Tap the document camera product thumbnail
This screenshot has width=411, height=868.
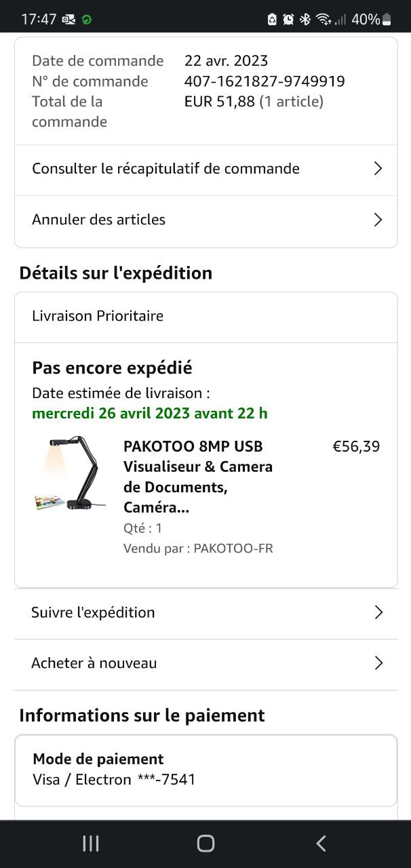(x=71, y=475)
